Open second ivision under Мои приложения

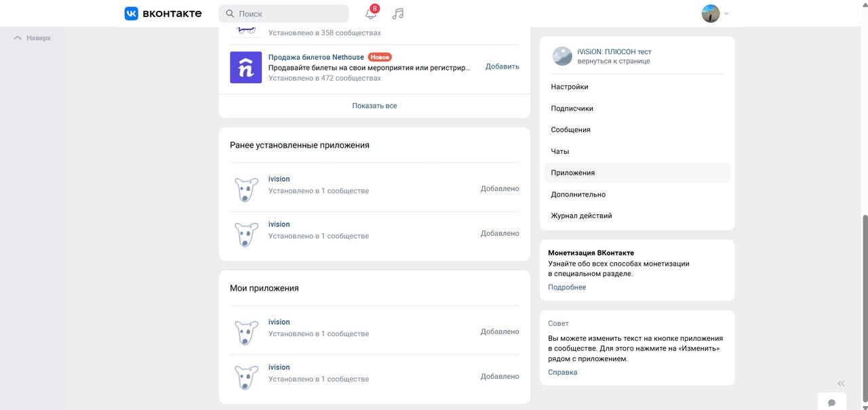[279, 367]
